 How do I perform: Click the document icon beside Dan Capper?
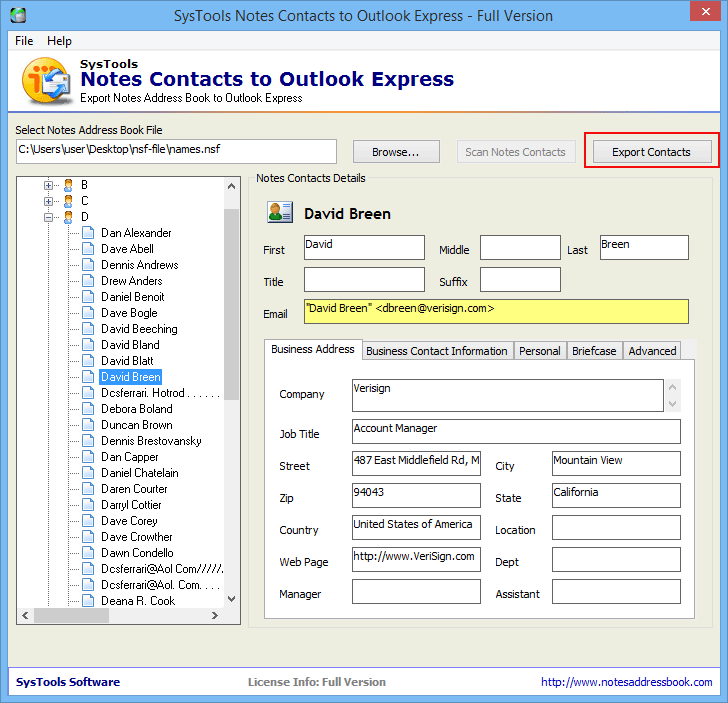(x=88, y=457)
